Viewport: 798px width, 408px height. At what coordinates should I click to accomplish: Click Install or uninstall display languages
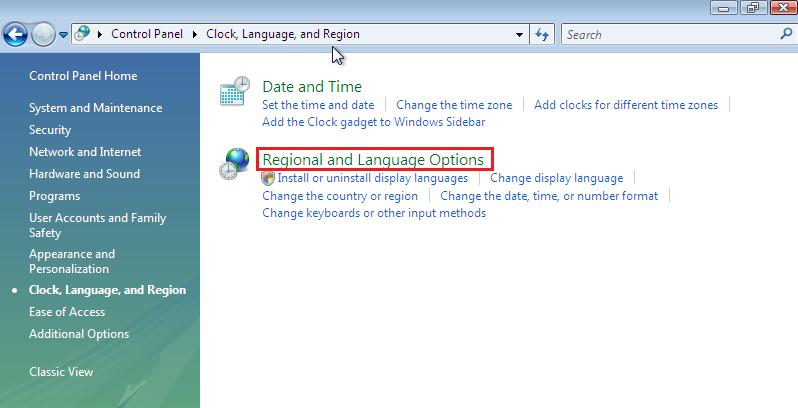pos(373,178)
